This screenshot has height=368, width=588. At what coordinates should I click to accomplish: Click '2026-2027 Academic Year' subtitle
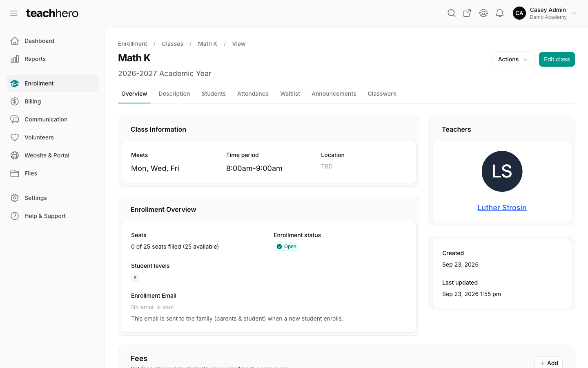[x=165, y=74]
